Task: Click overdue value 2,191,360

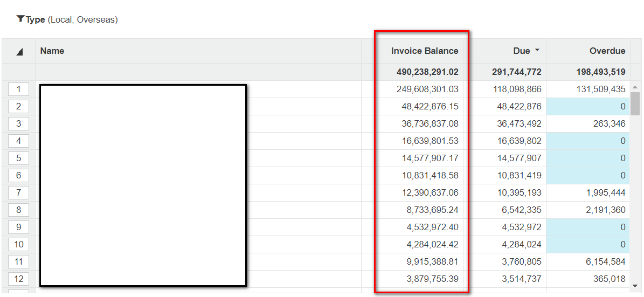Action: (606, 210)
